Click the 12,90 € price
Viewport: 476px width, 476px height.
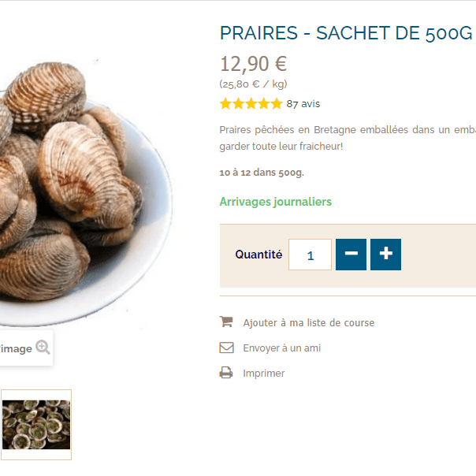253,64
